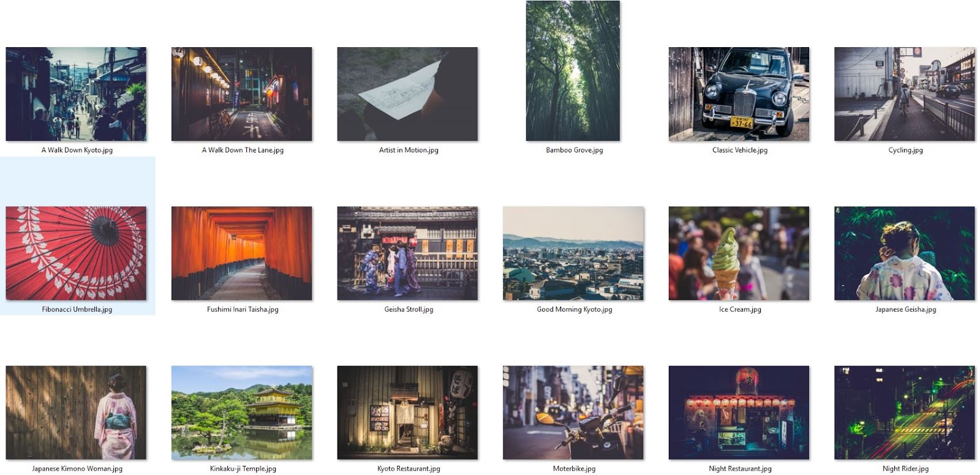The image size is (980, 475).
Task: Click the 'Artist in Motion.jpg' file name
Action: tap(409, 150)
